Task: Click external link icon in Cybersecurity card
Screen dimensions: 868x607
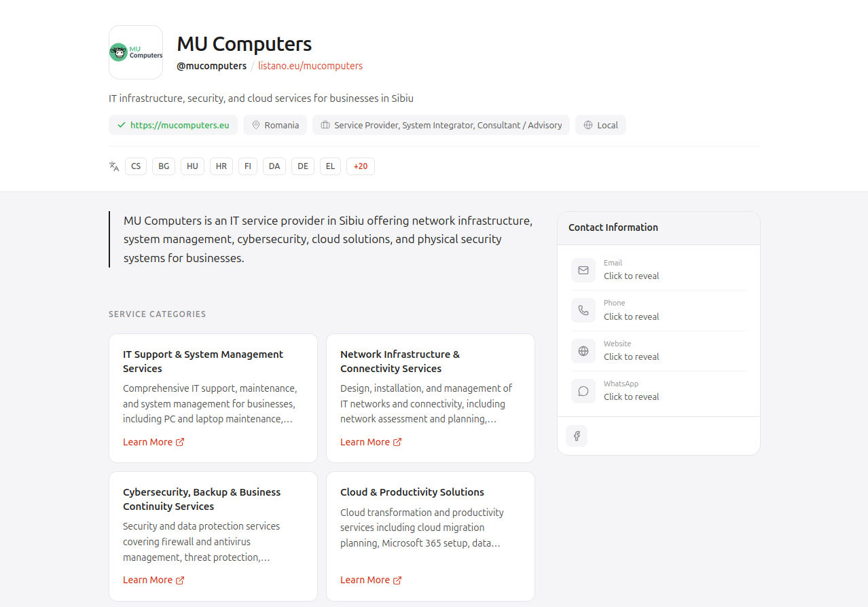Action: click(x=180, y=580)
